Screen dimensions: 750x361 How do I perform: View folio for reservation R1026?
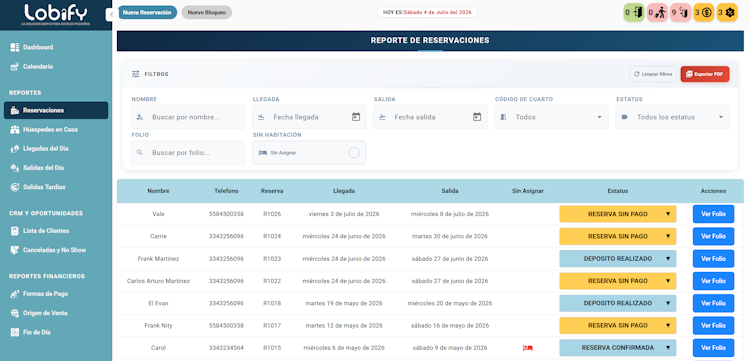[x=713, y=214]
